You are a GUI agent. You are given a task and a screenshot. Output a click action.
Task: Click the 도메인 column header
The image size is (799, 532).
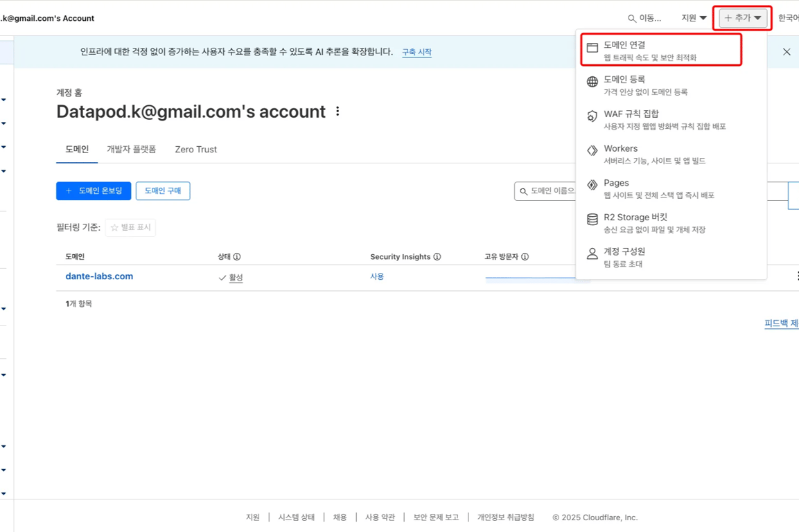pos(75,257)
